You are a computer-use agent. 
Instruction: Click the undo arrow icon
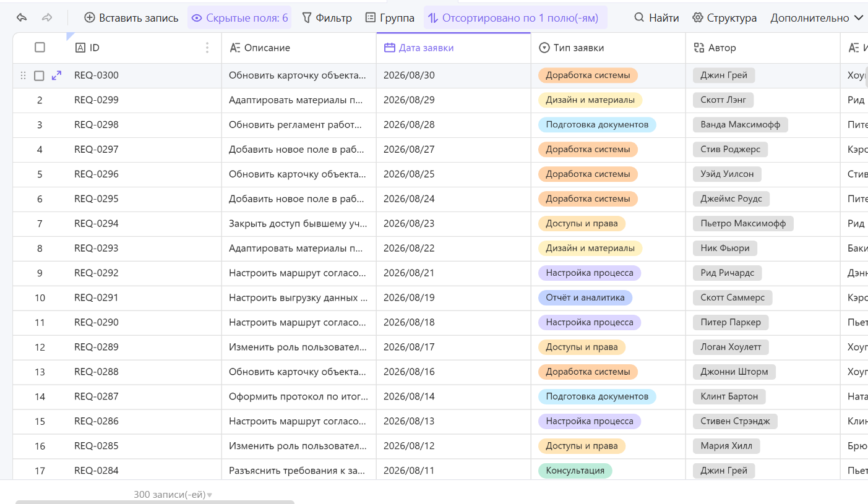click(x=22, y=18)
